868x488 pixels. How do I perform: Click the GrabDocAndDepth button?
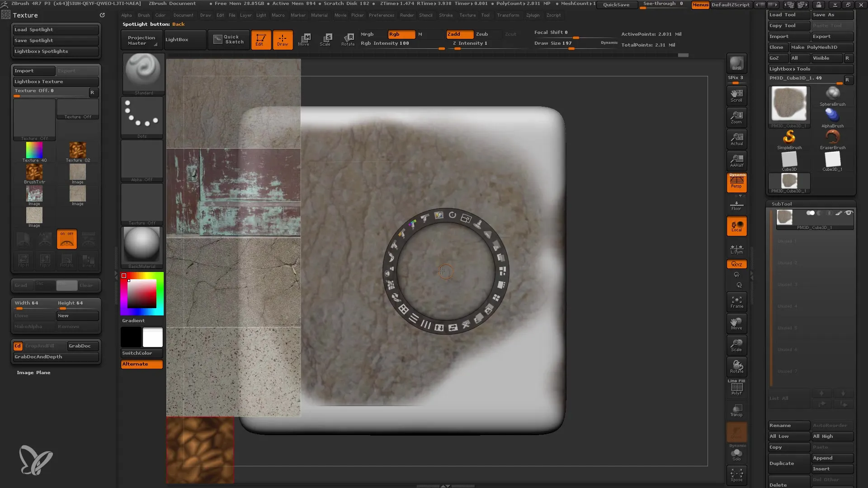(56, 357)
